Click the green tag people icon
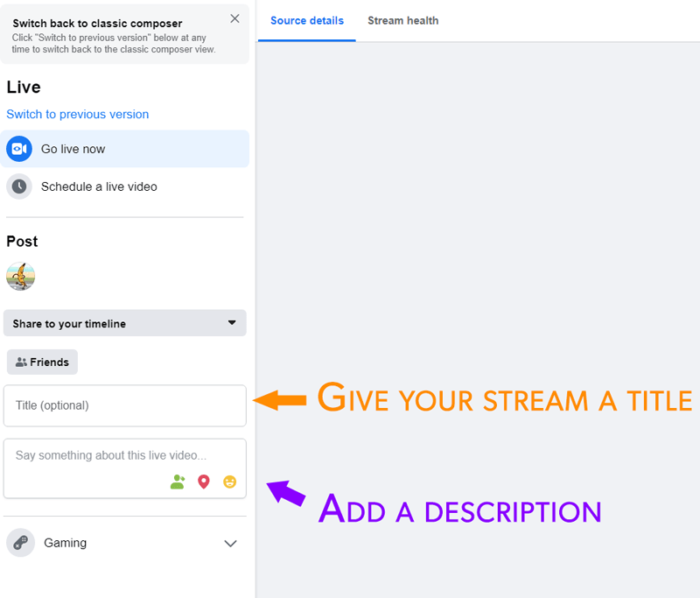 pyautogui.click(x=178, y=482)
